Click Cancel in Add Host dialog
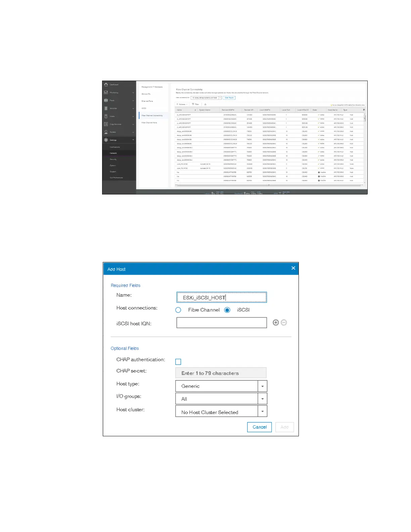The image size is (411, 532). click(260, 427)
